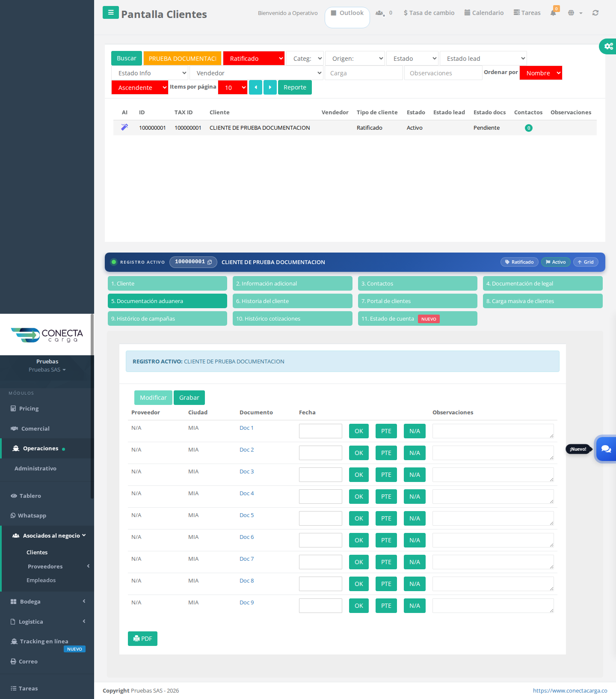Click the Grabar button

tap(189, 398)
